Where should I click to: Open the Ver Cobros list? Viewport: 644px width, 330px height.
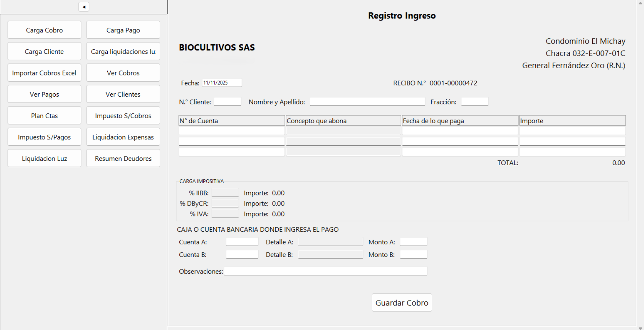[123, 73]
